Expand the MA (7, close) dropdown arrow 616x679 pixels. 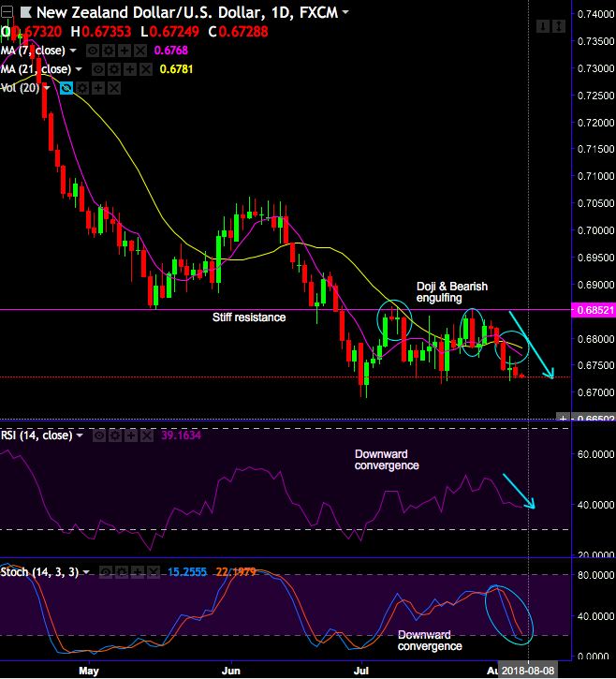(x=73, y=51)
